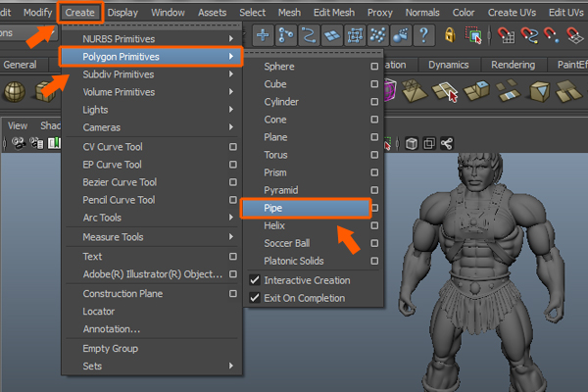Choose Empty Group from Create menu
This screenshot has width=588, height=392.
coord(110,349)
